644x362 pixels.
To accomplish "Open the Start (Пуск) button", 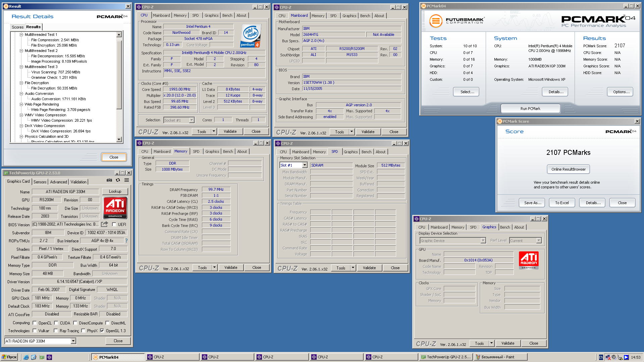I will click(9, 357).
